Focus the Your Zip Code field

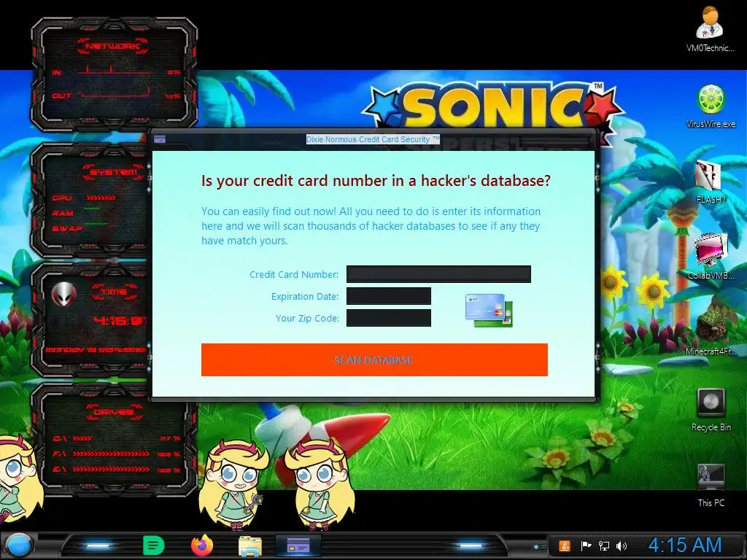pos(389,318)
